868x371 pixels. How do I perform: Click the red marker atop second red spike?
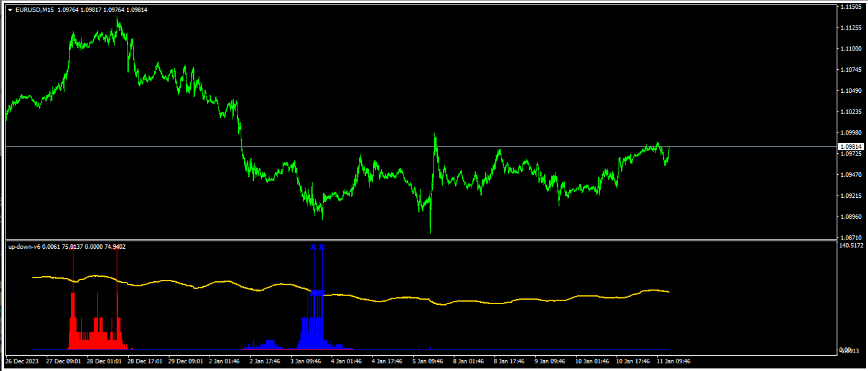tap(117, 247)
